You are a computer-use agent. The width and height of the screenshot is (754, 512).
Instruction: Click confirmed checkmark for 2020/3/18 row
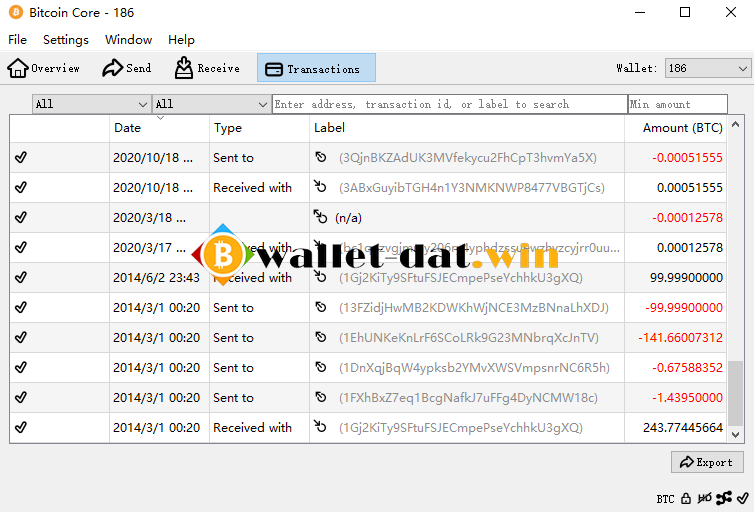click(21, 217)
